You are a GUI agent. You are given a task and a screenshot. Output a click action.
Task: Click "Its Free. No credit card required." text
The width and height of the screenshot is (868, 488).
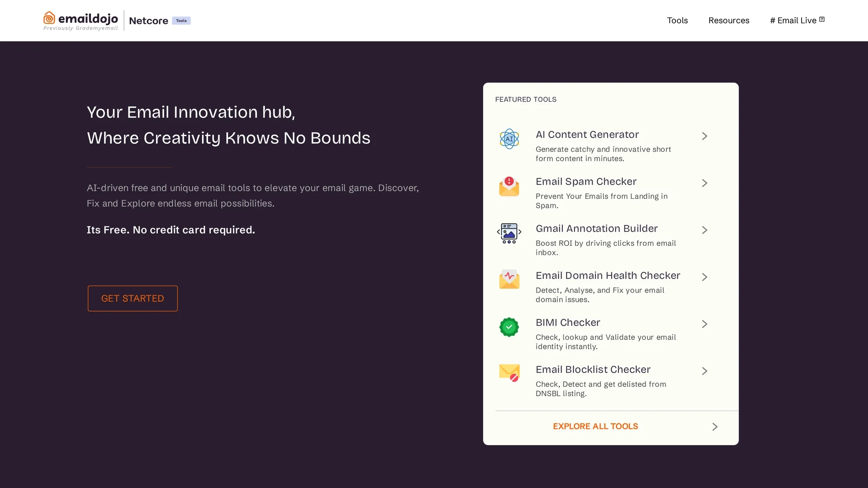click(x=171, y=230)
